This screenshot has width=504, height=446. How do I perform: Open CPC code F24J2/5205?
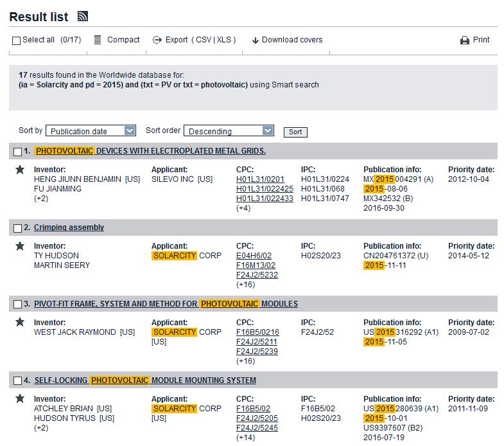point(257,418)
